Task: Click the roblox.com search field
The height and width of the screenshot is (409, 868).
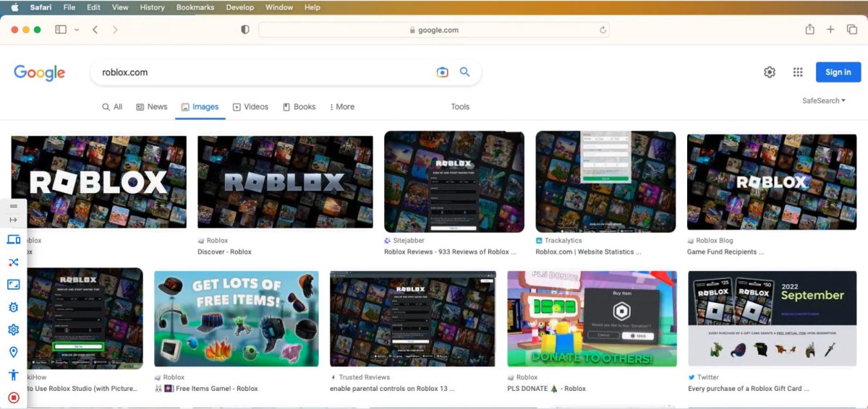Action: [x=264, y=72]
